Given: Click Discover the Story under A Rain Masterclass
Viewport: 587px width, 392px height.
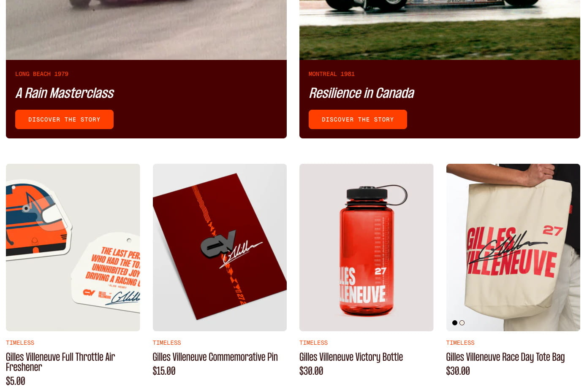Looking at the screenshot, I should (64, 119).
